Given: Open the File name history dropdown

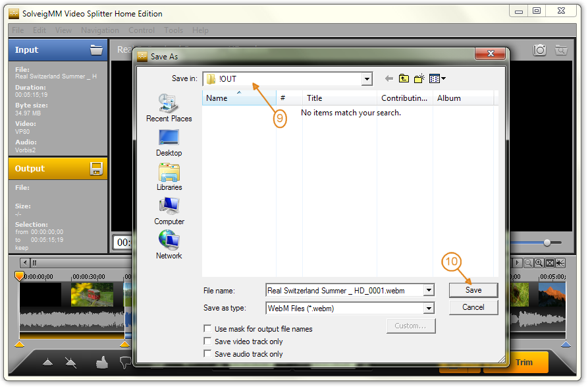Looking at the screenshot, I should [x=429, y=290].
